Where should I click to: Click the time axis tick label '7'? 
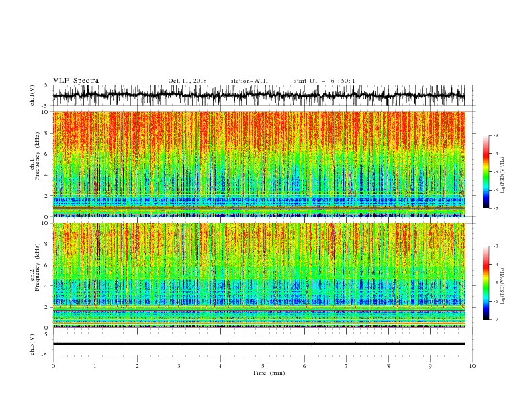(x=347, y=366)
